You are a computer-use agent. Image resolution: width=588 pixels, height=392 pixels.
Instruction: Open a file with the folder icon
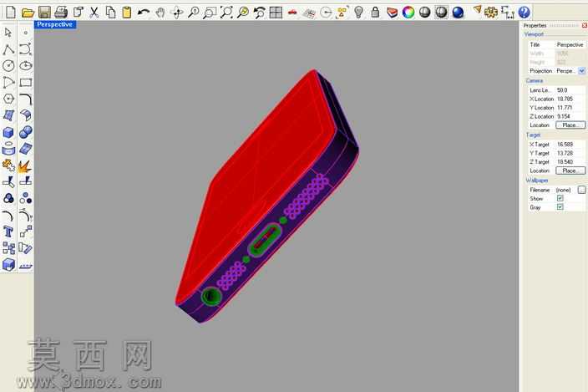pos(28,13)
